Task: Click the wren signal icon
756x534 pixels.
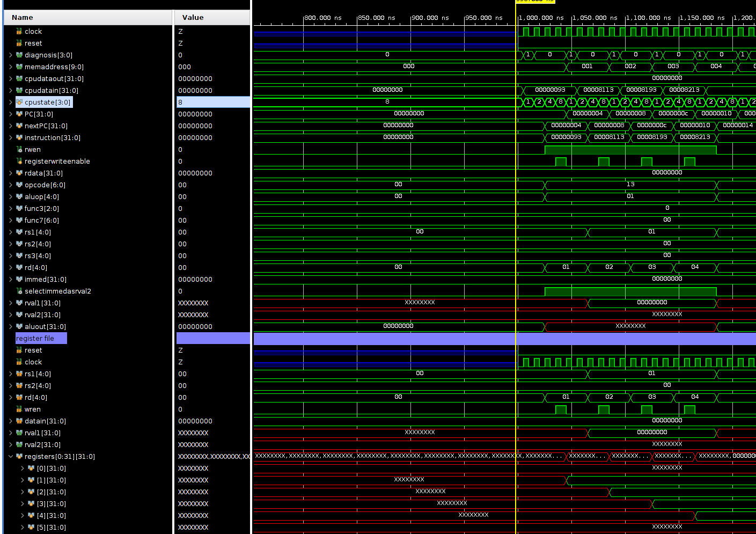Action: click(x=19, y=409)
